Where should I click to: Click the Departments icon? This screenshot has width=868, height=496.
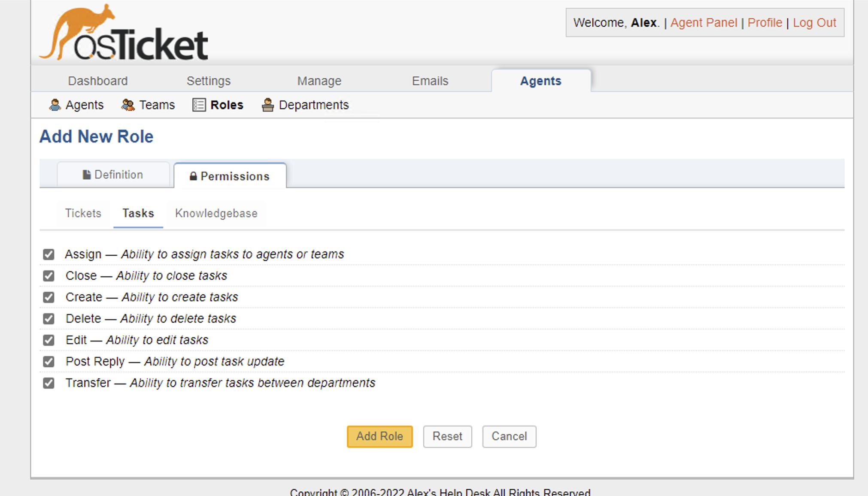coord(267,105)
